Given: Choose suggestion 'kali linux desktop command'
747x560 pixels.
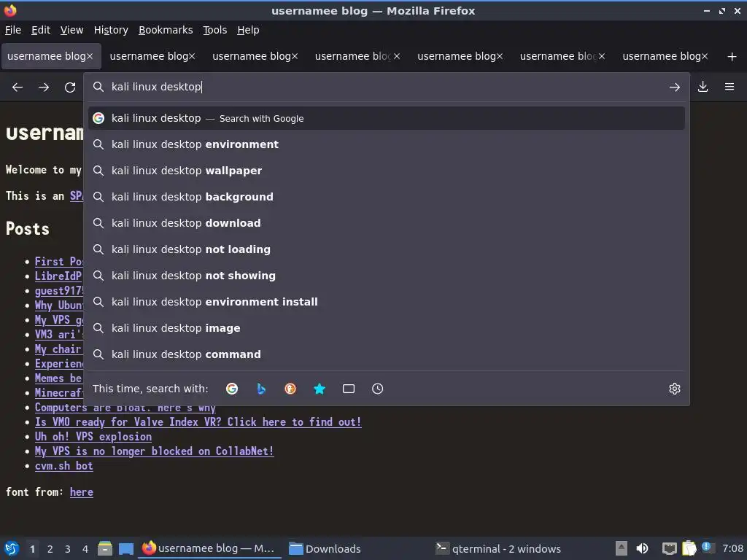Looking at the screenshot, I should coord(387,354).
